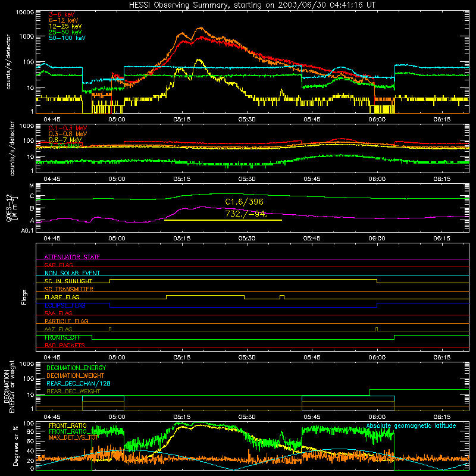Image resolution: width=476 pixels, height=476 pixels.
Task: Click the DECIMATION_ENERGY legend label
Action: 76,368
